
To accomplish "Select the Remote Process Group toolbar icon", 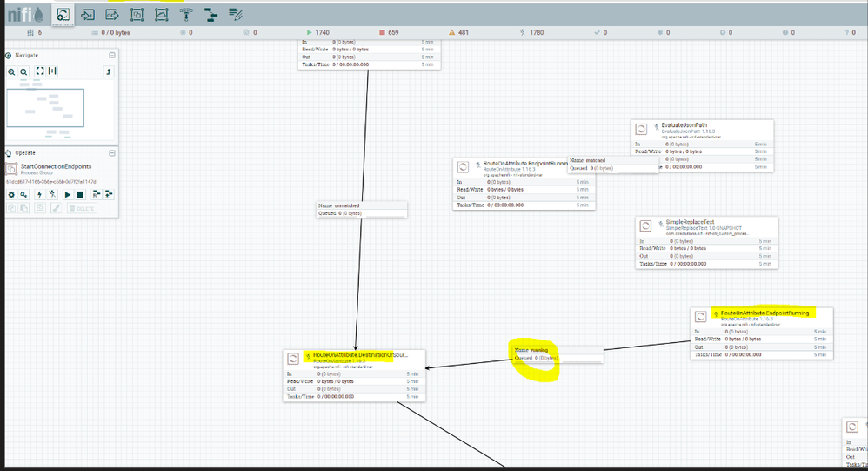I will tap(161, 15).
